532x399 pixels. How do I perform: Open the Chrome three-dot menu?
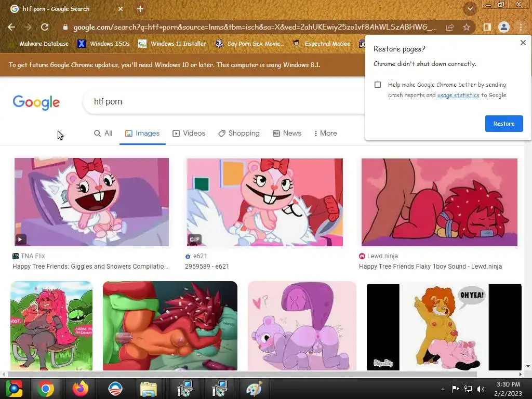(521, 27)
